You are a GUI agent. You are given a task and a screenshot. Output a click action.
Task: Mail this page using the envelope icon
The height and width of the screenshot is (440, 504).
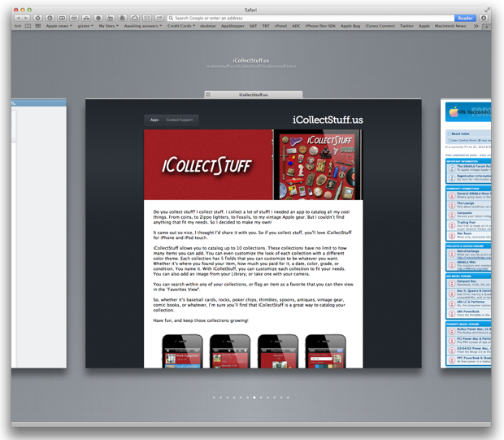[x=147, y=18]
